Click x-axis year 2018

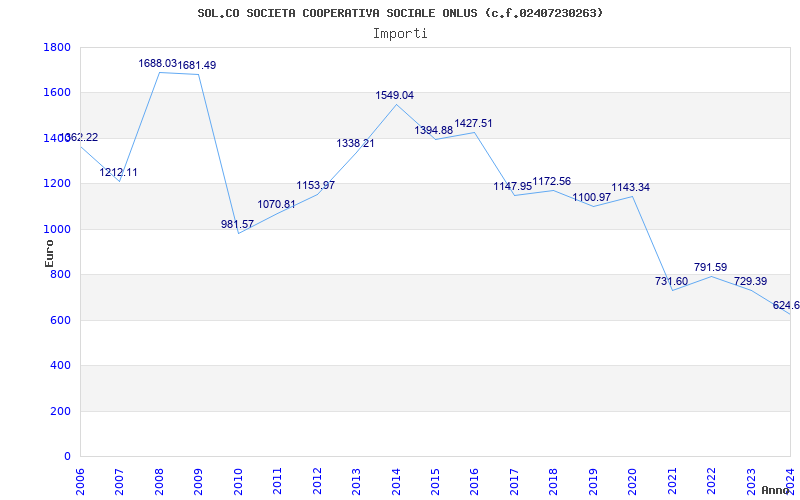pyautogui.click(x=554, y=481)
